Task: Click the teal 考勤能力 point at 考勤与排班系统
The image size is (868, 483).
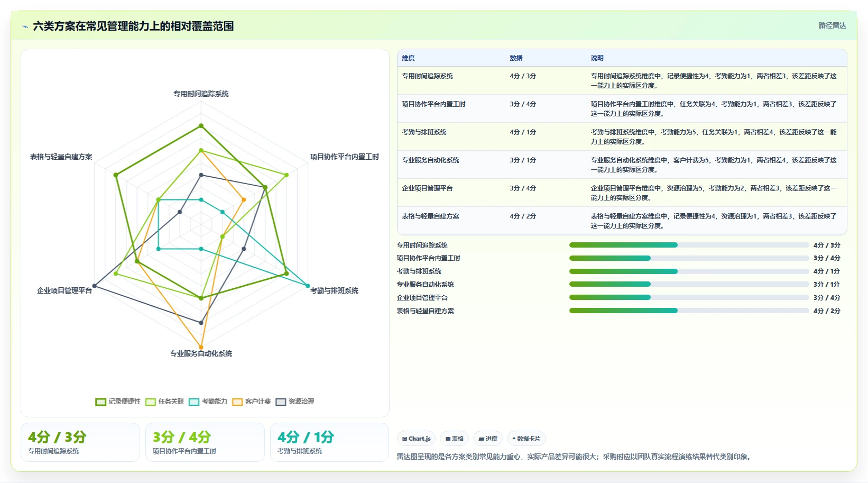Action: click(x=308, y=286)
